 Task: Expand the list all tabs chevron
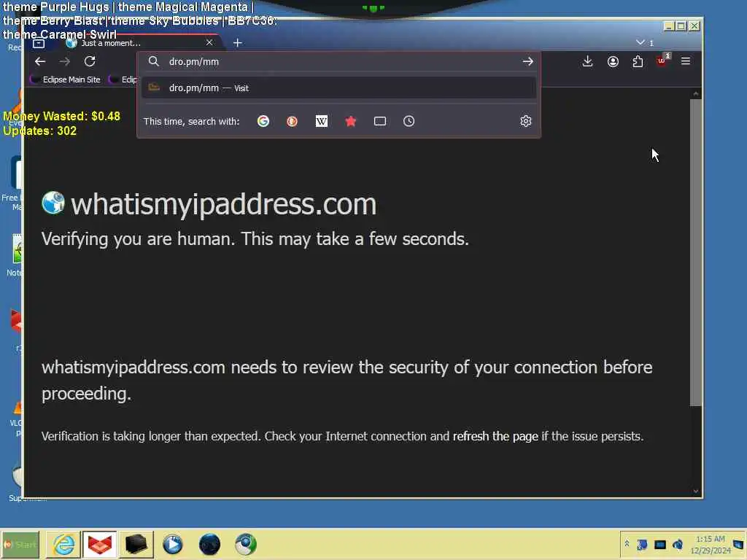[640, 42]
